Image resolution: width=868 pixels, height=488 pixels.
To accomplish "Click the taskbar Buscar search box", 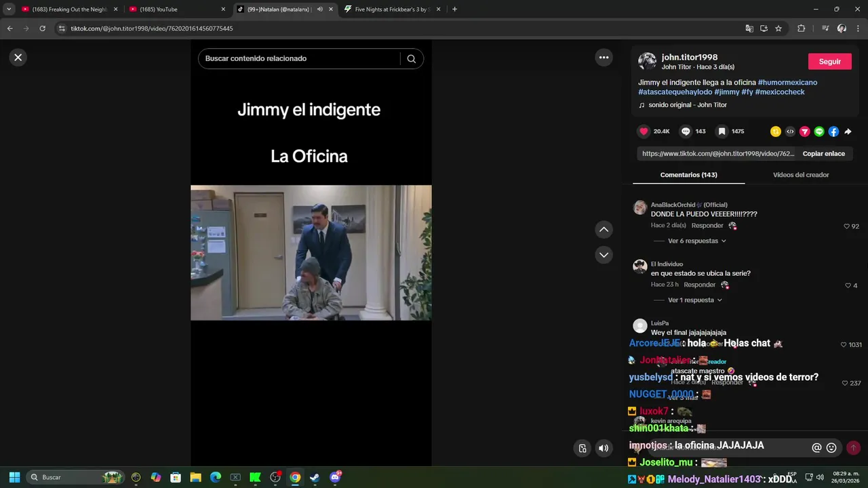I will pos(76,477).
